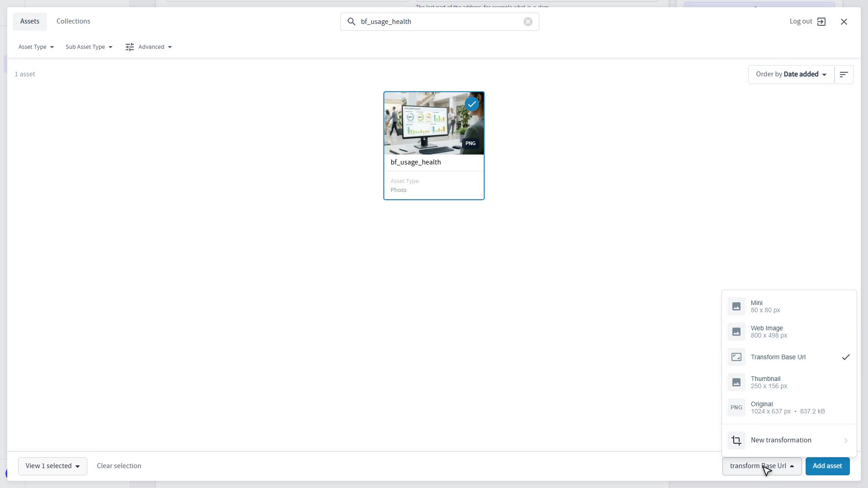868x488 pixels.
Task: Open the New transformation submenu
Action: coord(789,440)
